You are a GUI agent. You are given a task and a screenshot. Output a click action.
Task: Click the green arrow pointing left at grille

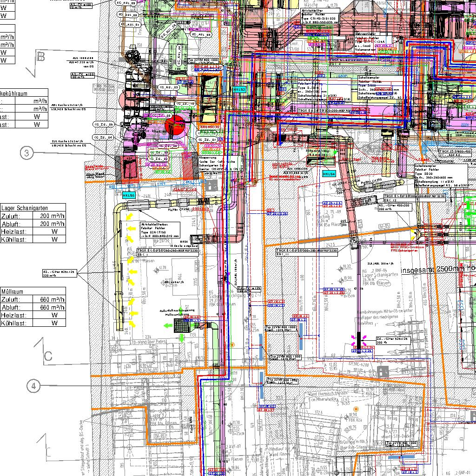[168, 326]
